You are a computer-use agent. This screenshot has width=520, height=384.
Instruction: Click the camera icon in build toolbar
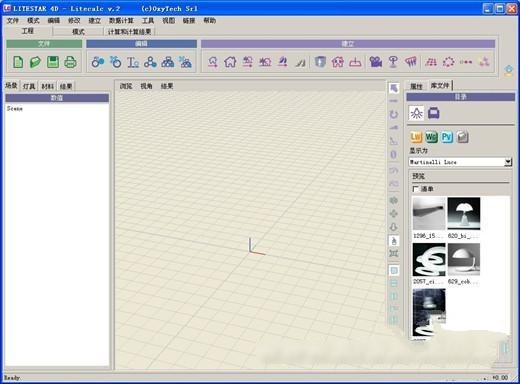376,62
